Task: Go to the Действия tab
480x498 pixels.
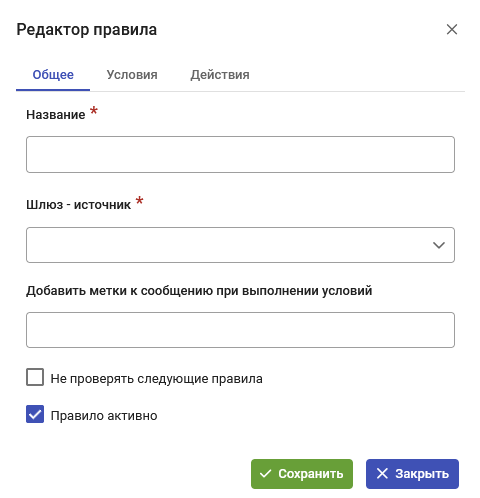Action: tap(220, 75)
